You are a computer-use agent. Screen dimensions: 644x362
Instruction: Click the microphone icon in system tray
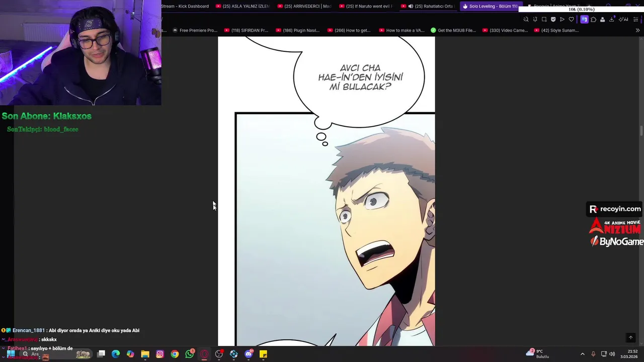[x=593, y=354]
